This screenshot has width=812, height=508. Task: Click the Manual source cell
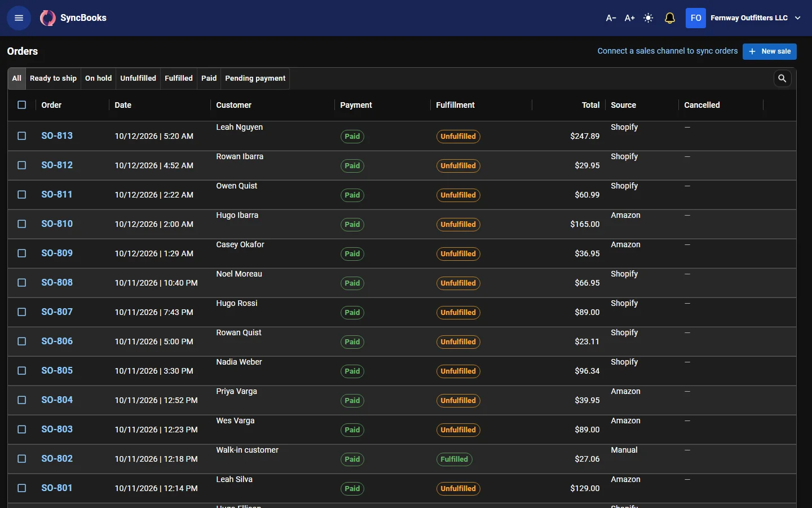(x=624, y=450)
